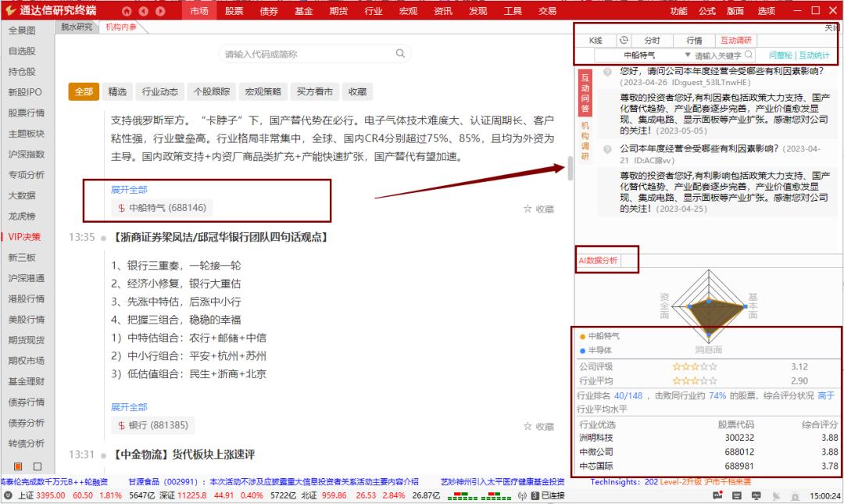Click the keyboard wizard icon in the status bar
This screenshot has height=504, width=844.
coord(737,495)
